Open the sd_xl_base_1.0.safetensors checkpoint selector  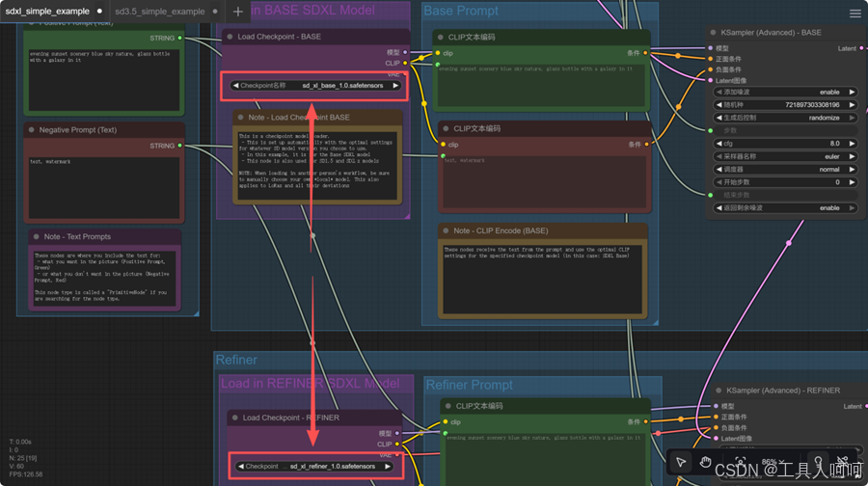click(x=315, y=86)
